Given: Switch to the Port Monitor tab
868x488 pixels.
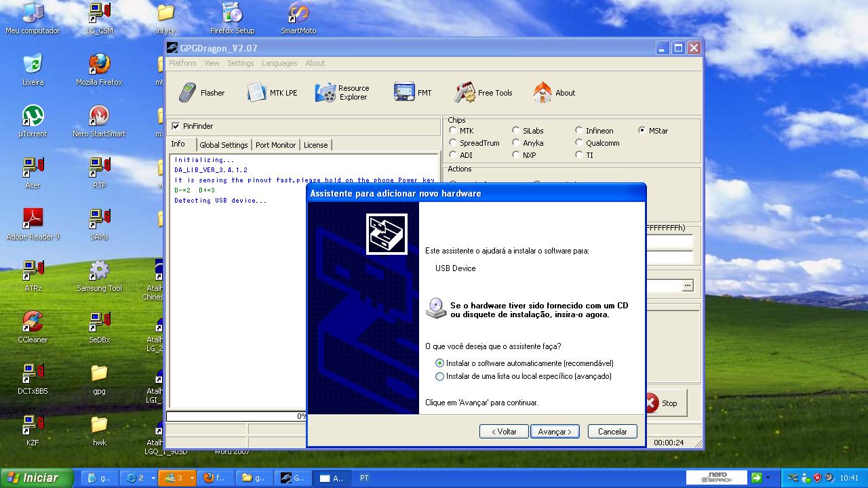Looking at the screenshot, I should coord(275,145).
